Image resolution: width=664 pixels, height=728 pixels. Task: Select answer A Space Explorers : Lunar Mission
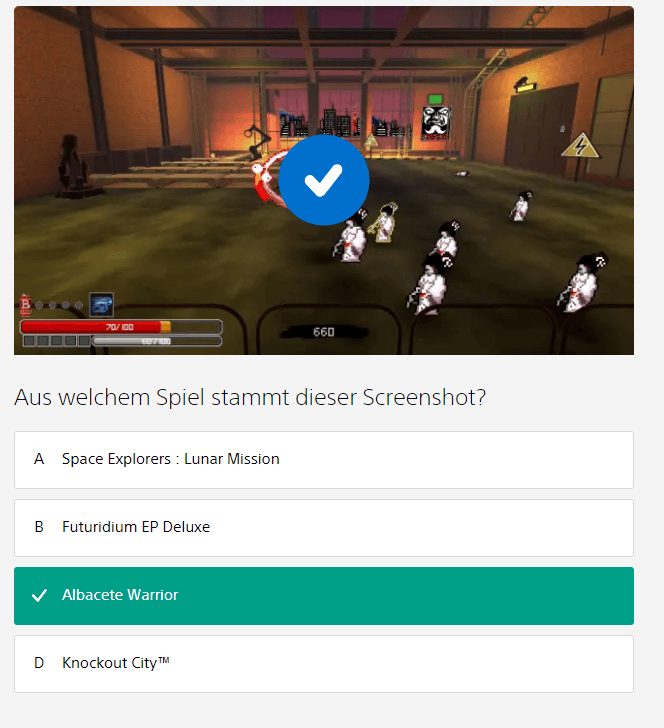[324, 460]
